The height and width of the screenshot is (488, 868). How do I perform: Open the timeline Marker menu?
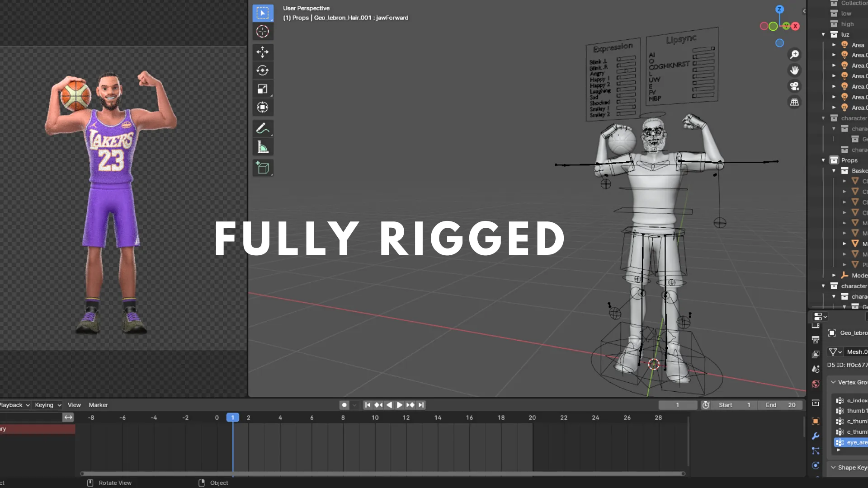pos(98,405)
